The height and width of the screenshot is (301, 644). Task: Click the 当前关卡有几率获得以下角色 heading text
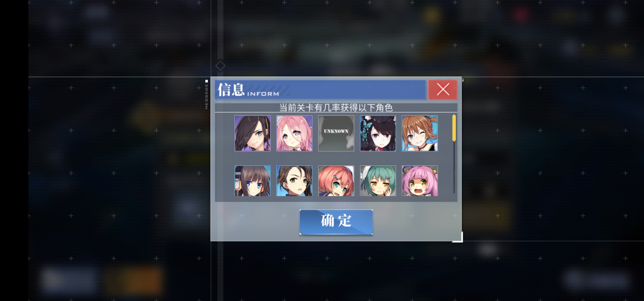click(x=336, y=108)
